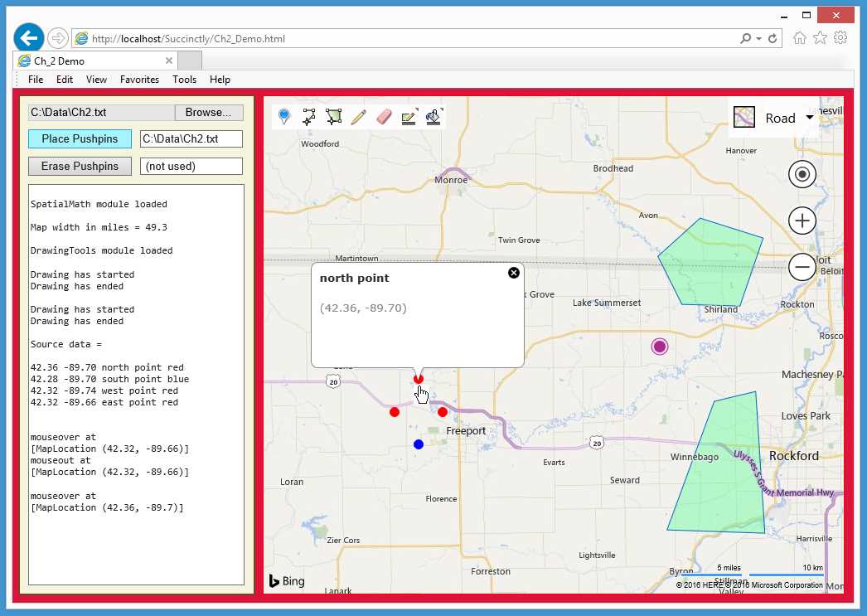This screenshot has width=867, height=616.
Task: Zoom out on the map
Action: (802, 268)
